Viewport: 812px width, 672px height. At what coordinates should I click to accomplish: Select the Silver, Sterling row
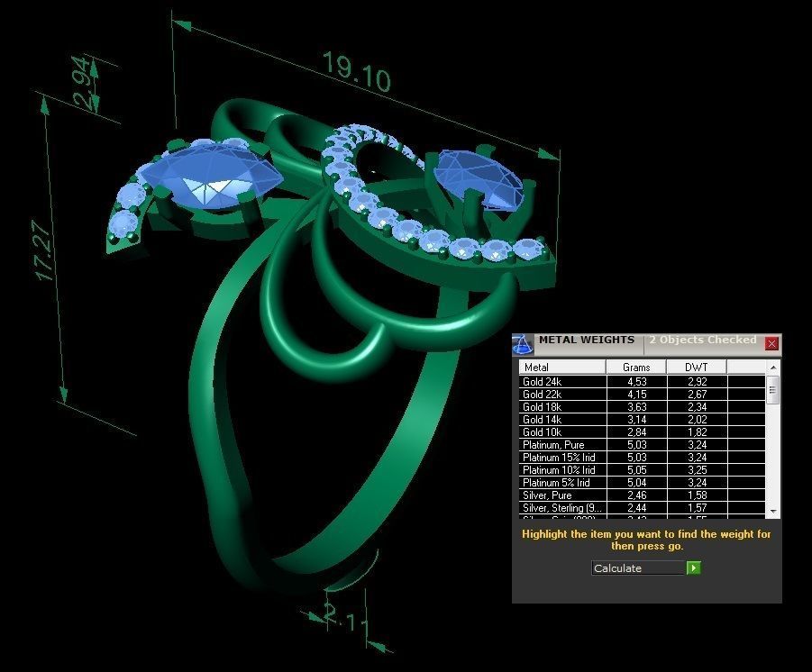click(643, 508)
